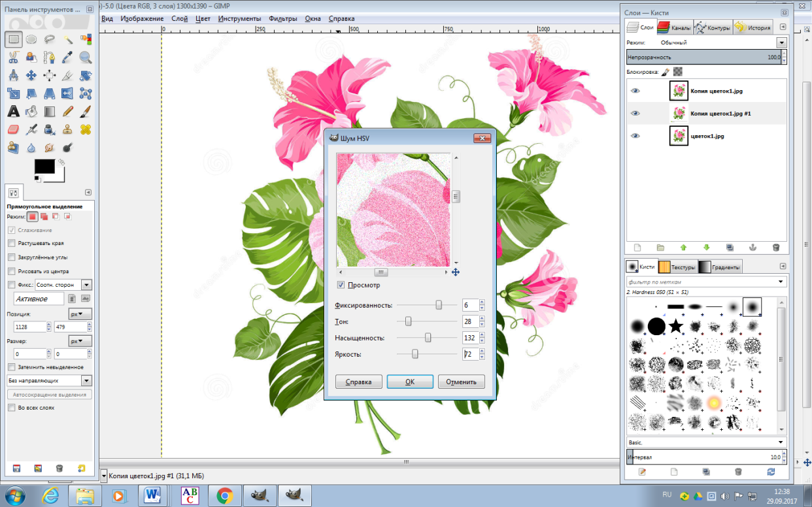The width and height of the screenshot is (812, 507).
Task: Click Отменить to cancel the dialog
Action: point(462,382)
